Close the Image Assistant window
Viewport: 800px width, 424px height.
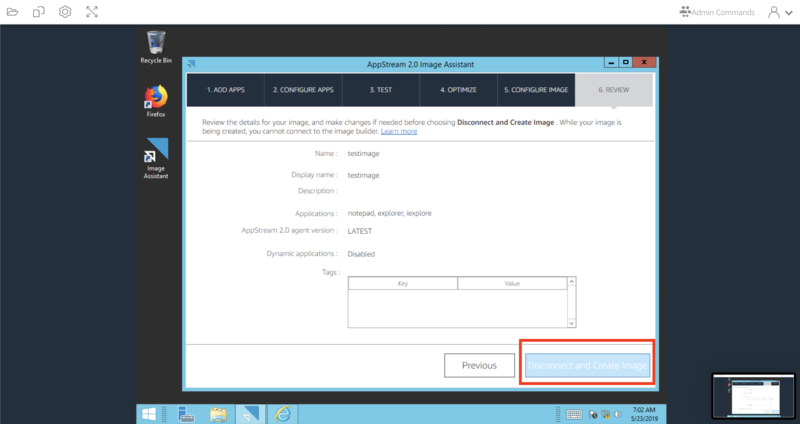click(644, 62)
